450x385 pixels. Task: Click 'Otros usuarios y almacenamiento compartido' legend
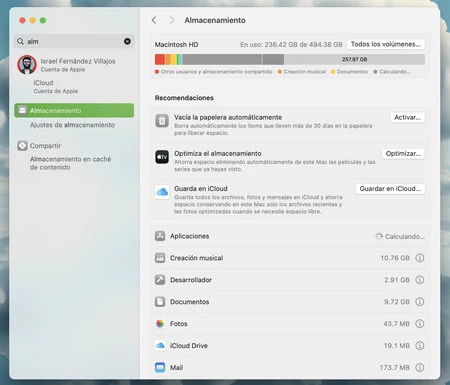(214, 72)
